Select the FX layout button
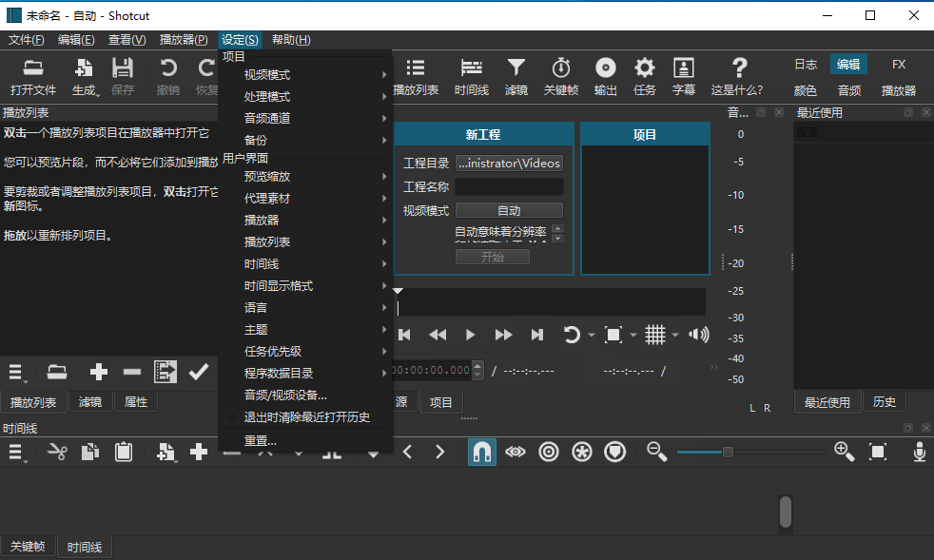The image size is (934, 560). [x=899, y=65]
